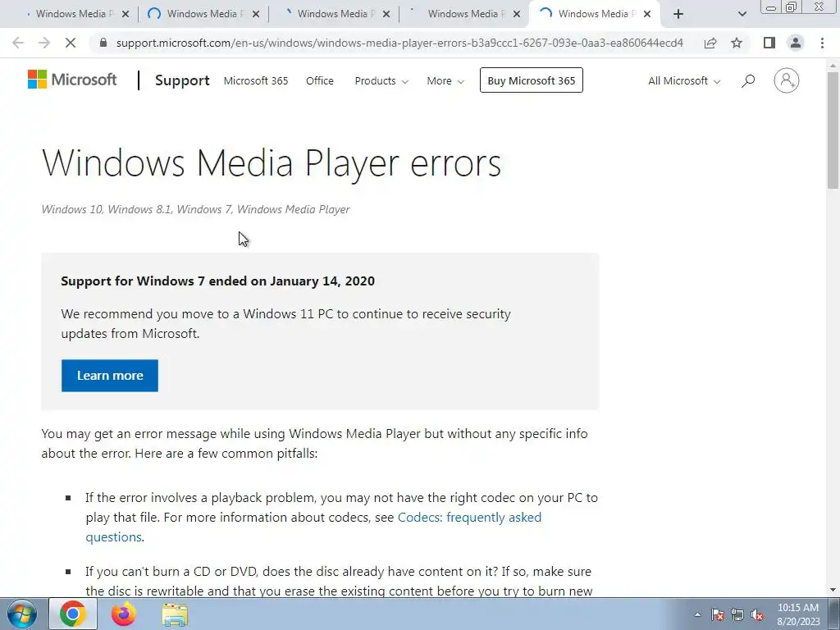Open the Support link in header
Image resolution: width=840 pixels, height=630 pixels.
pos(182,80)
